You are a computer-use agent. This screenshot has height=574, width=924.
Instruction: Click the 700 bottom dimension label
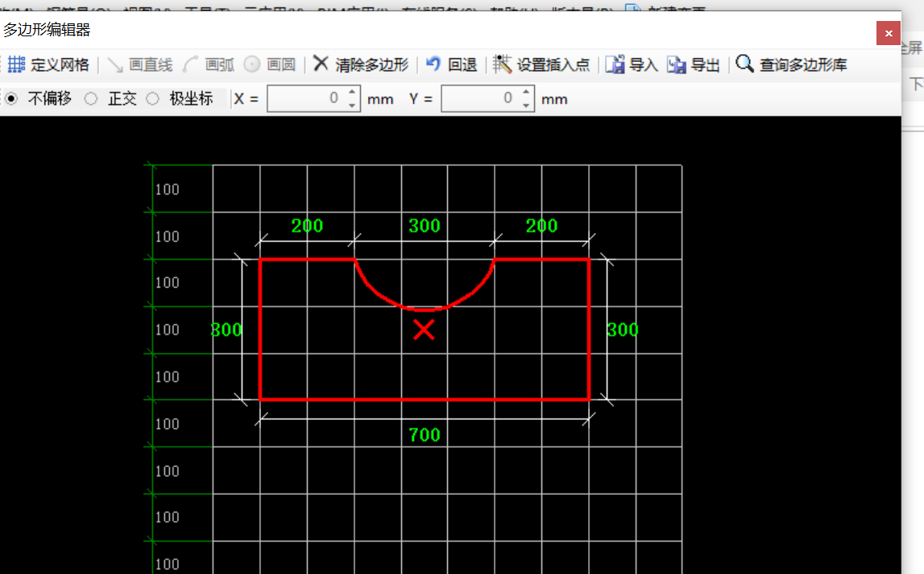[425, 435]
